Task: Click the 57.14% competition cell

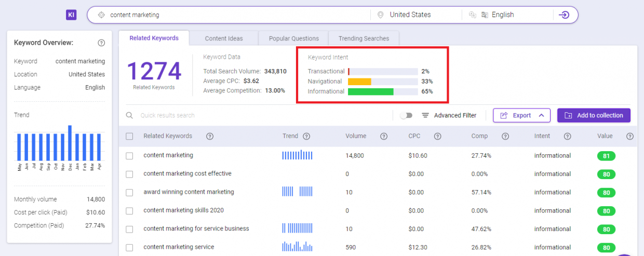Action: click(x=481, y=192)
